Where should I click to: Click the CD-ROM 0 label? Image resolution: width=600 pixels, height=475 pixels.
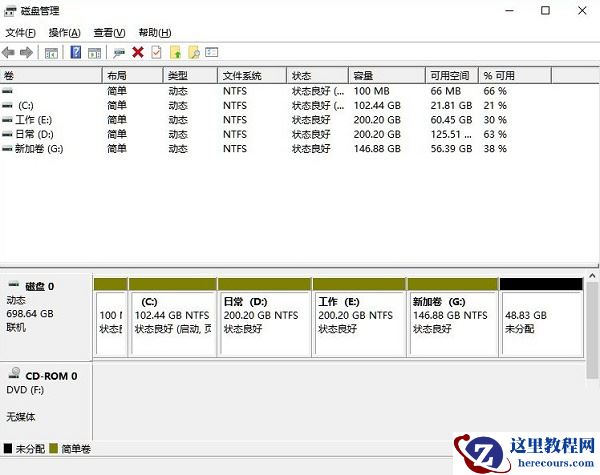[x=51, y=376]
